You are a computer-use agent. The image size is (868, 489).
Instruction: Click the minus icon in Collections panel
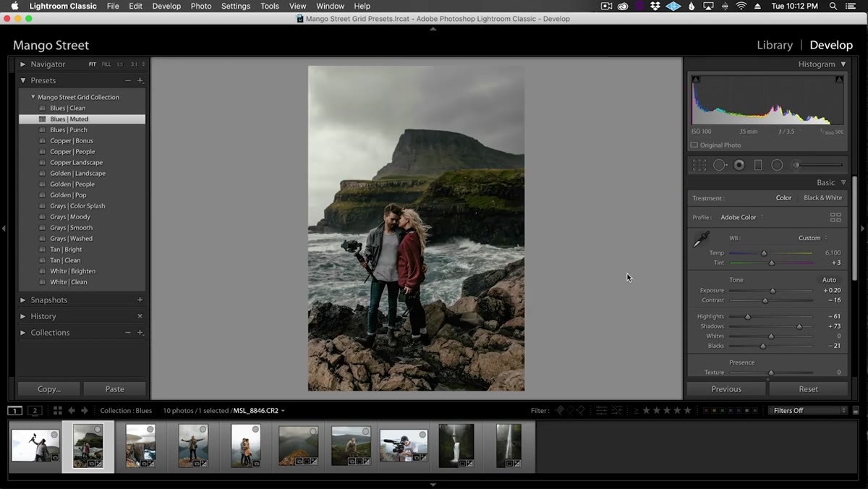point(128,333)
